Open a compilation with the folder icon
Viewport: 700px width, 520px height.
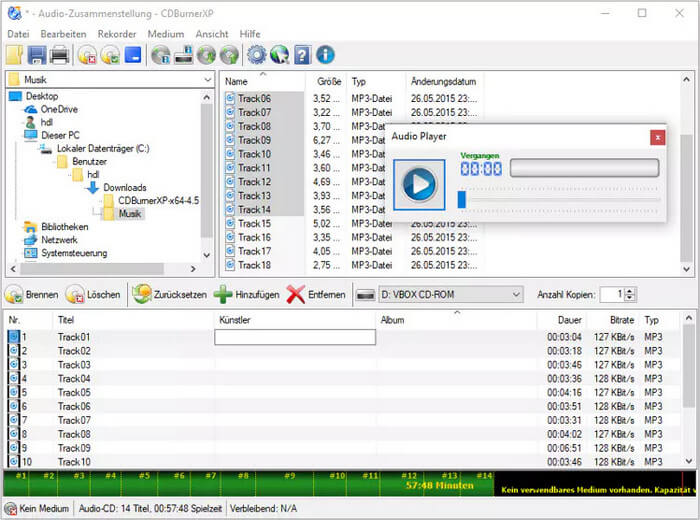point(15,55)
